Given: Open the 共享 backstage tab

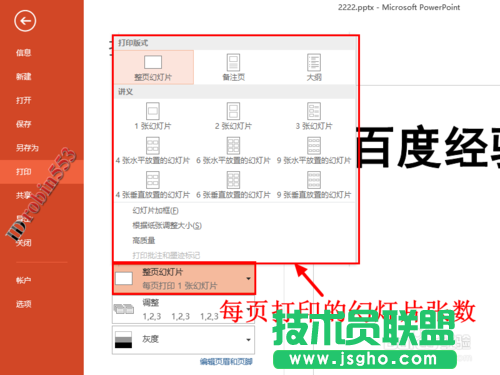Looking at the screenshot, I should 24,195.
